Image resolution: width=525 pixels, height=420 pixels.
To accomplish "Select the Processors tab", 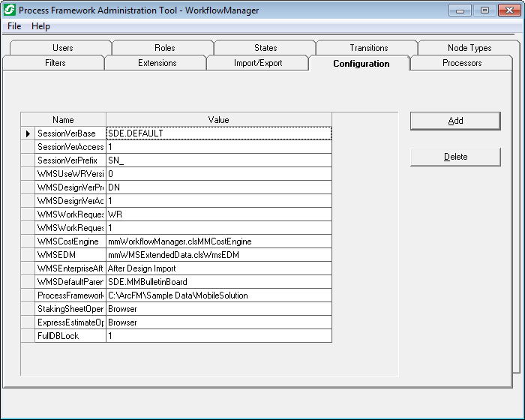I will (x=462, y=63).
